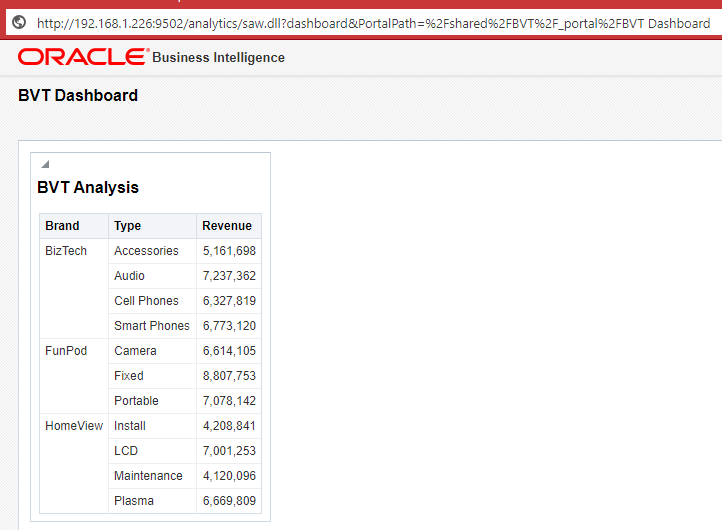Click the Plasma type cell
This screenshot has height=530, width=722.
152,501
